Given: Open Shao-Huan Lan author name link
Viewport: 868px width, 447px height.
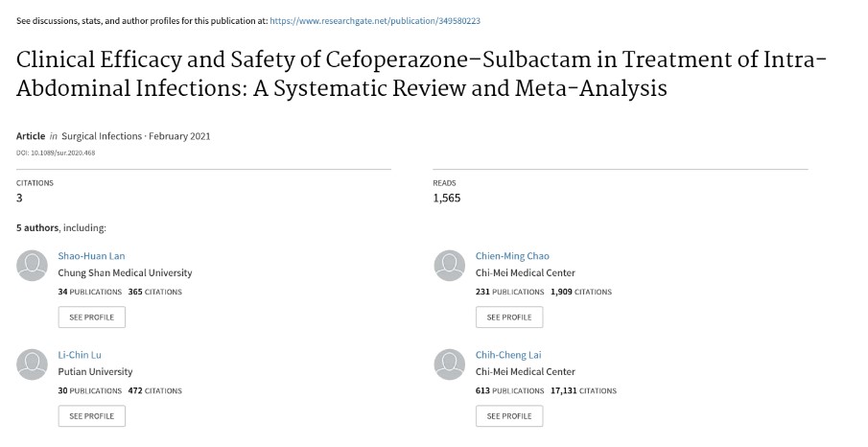Looking at the screenshot, I should click(x=91, y=256).
